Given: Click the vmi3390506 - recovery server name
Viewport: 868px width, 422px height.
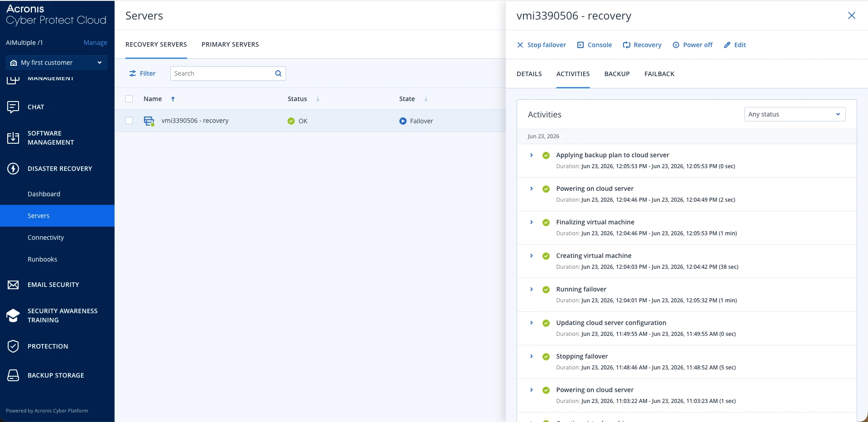Looking at the screenshot, I should coord(195,121).
